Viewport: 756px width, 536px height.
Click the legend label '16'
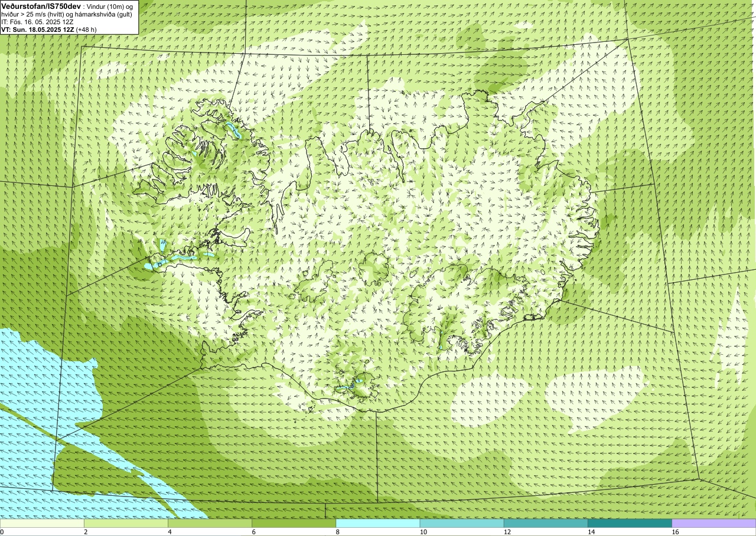click(x=675, y=532)
